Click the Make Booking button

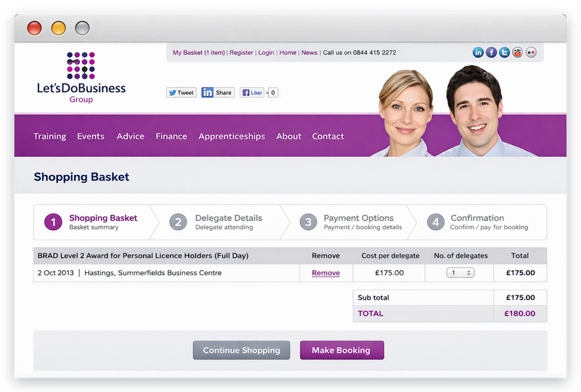[x=341, y=350]
